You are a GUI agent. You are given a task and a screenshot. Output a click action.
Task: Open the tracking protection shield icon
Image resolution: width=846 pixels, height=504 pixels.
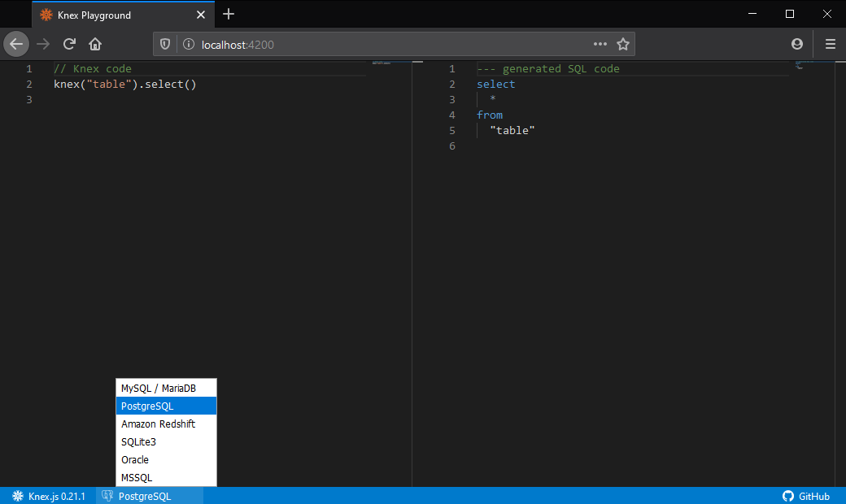(x=165, y=44)
